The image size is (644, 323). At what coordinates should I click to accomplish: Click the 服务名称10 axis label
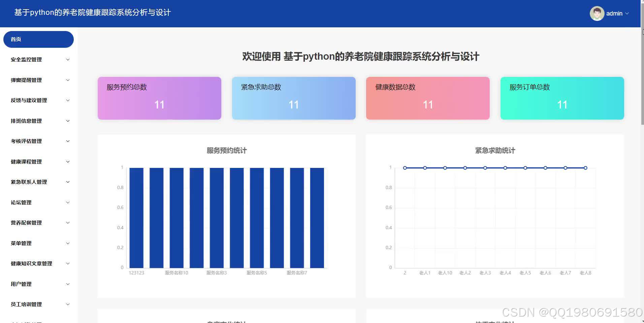coord(176,273)
